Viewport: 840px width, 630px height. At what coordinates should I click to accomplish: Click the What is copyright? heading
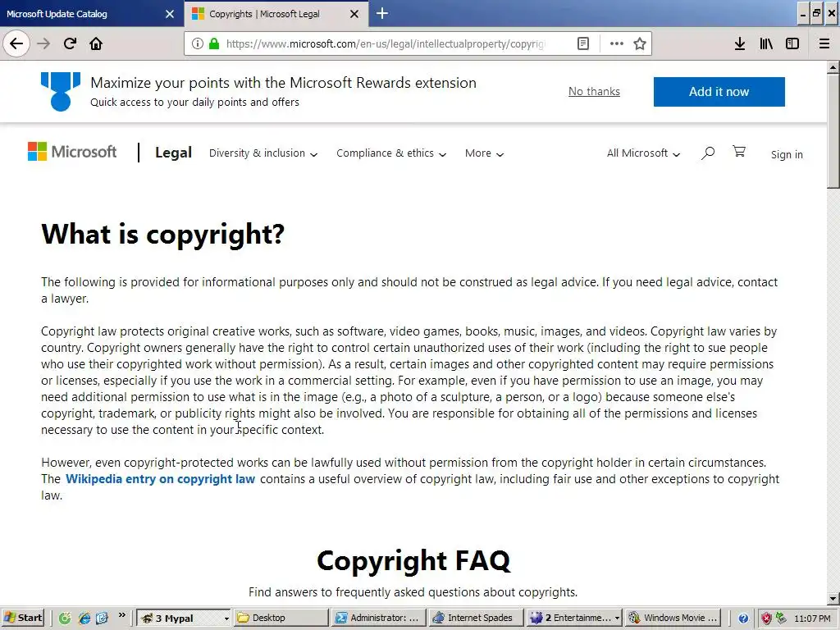pyautogui.click(x=163, y=234)
